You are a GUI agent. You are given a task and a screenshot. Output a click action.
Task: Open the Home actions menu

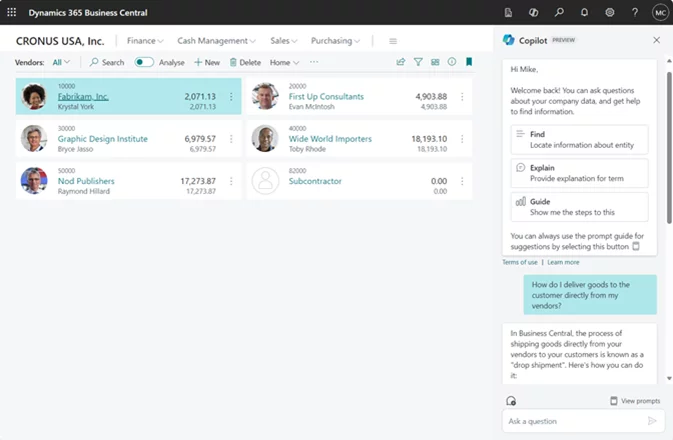tap(284, 62)
